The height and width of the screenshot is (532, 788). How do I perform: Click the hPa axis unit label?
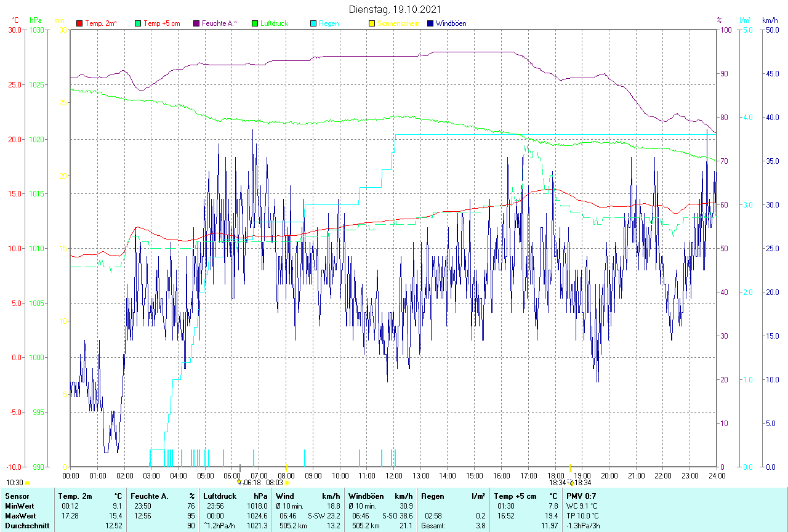tap(35, 20)
